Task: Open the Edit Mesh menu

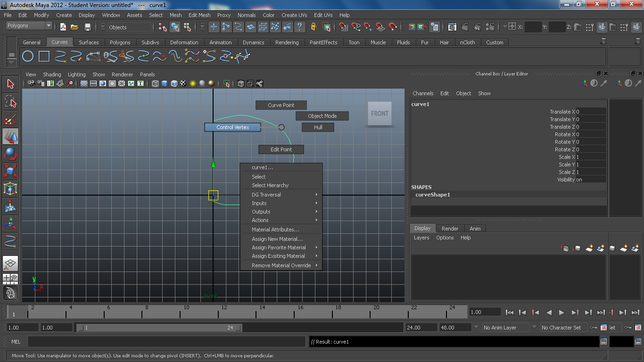Action: (199, 15)
